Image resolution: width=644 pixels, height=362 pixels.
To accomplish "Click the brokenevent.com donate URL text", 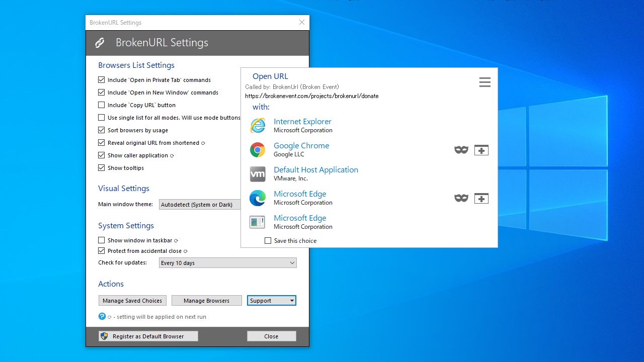I will click(x=312, y=96).
